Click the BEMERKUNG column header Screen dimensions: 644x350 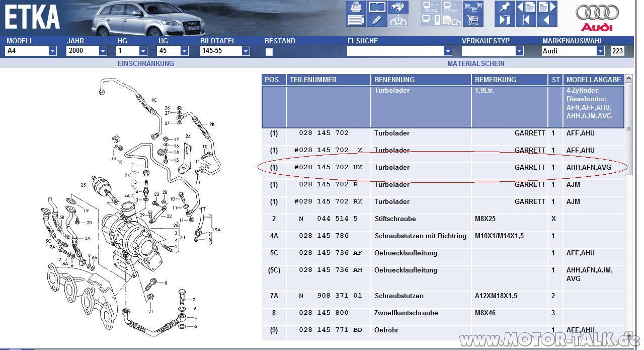(x=510, y=80)
